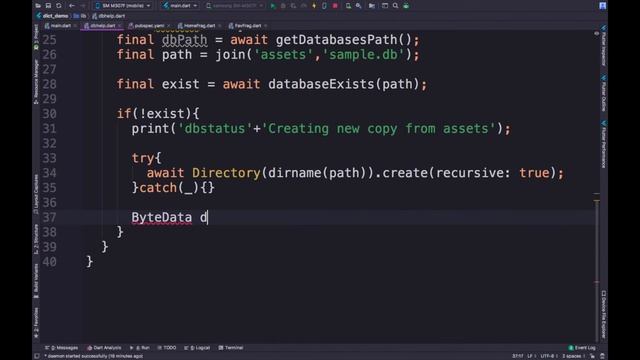Screen dimensions: 640x360
Task: Open the Terminal bottom tab
Action: (231, 348)
